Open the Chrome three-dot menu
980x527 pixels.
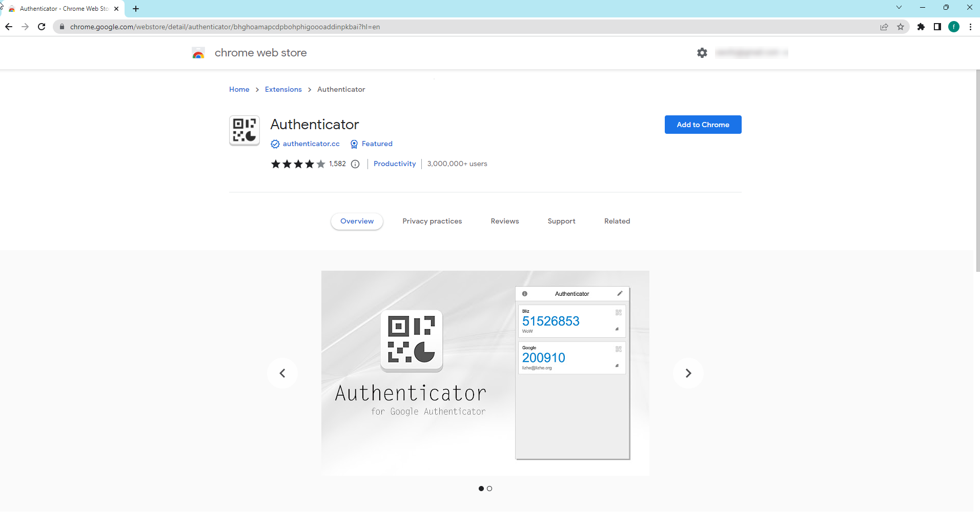click(x=970, y=27)
